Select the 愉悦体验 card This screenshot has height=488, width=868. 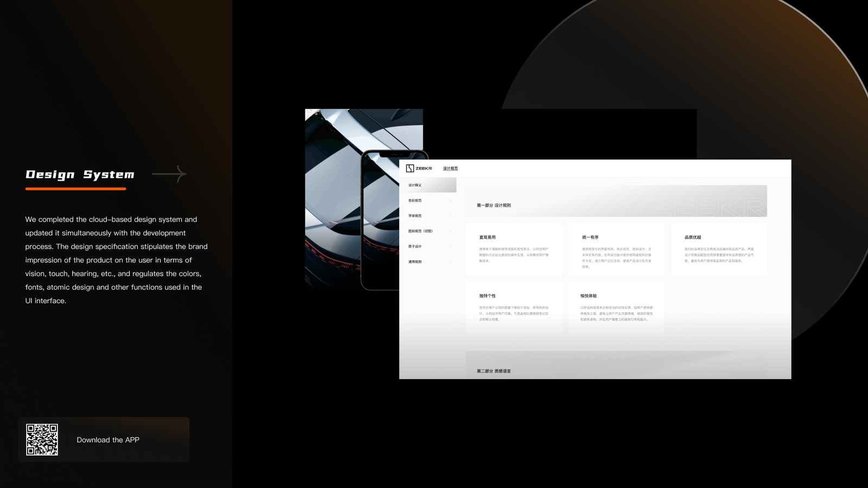point(616,307)
